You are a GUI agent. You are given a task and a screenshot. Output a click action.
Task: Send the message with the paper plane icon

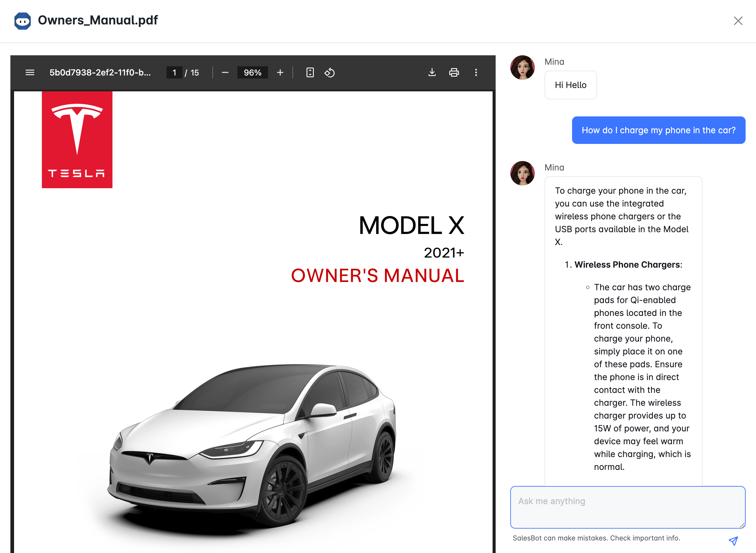[733, 540]
